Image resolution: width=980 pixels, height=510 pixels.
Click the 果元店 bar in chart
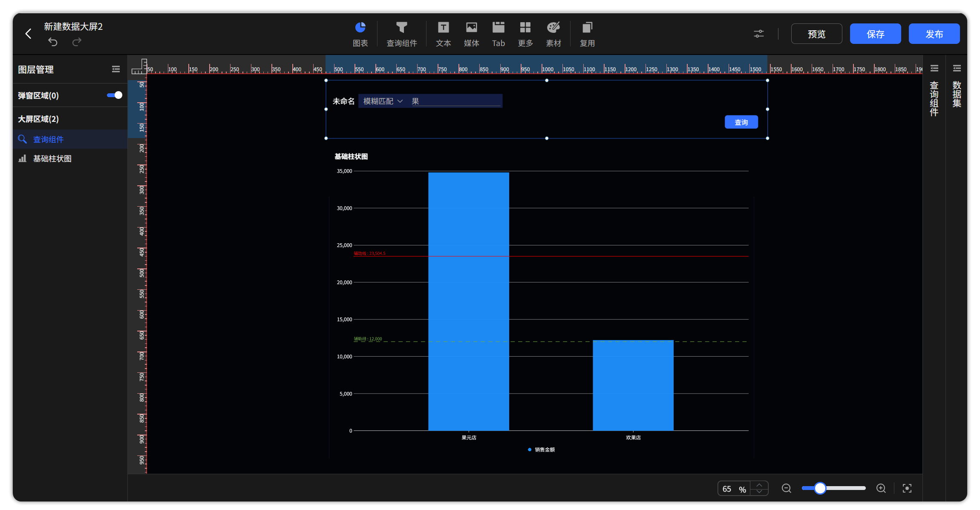coord(468,301)
